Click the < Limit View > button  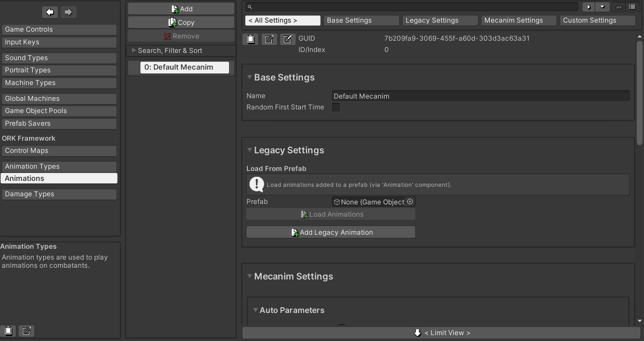point(442,333)
